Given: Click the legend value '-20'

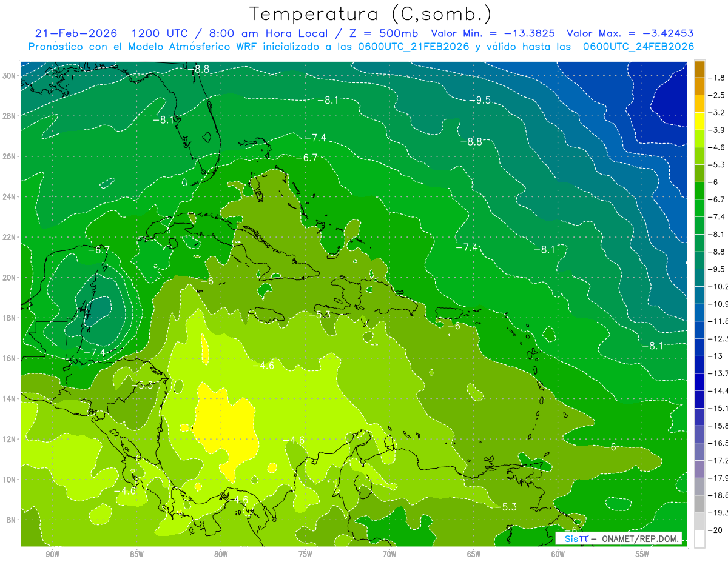Looking at the screenshot, I should (716, 530).
